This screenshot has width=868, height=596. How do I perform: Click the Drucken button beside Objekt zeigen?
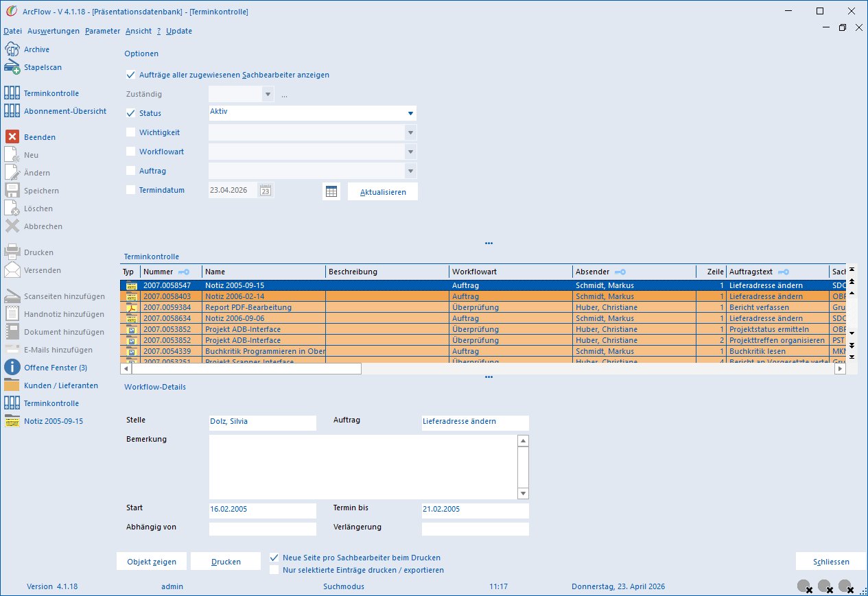point(226,561)
